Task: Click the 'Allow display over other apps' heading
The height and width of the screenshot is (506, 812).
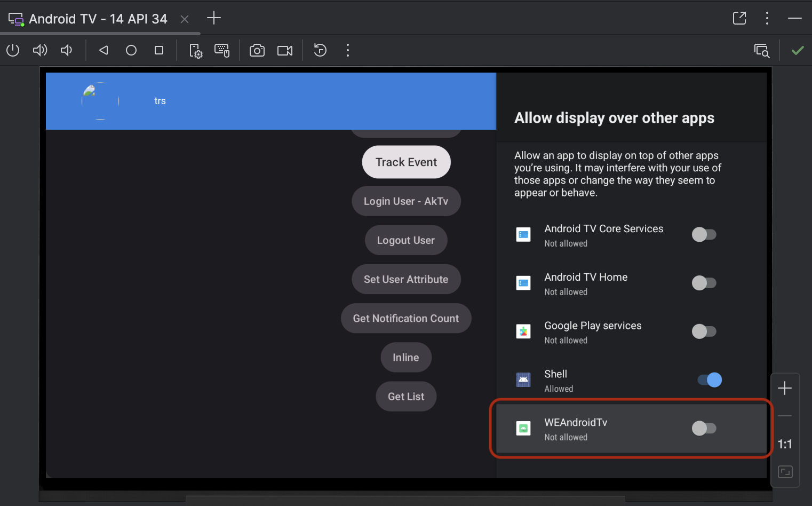Action: click(614, 118)
